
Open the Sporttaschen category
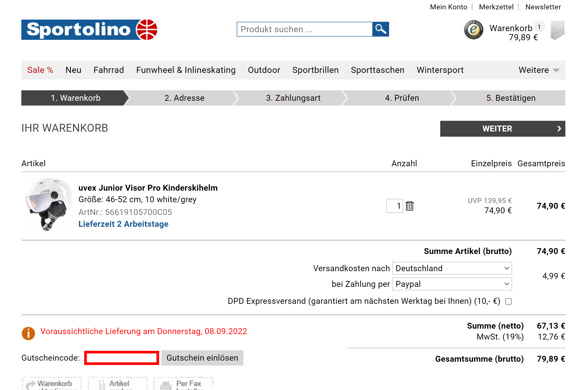pyautogui.click(x=377, y=70)
